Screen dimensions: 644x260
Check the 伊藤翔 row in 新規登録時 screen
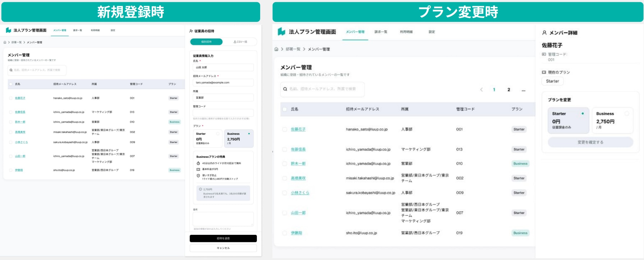[x=11, y=170]
